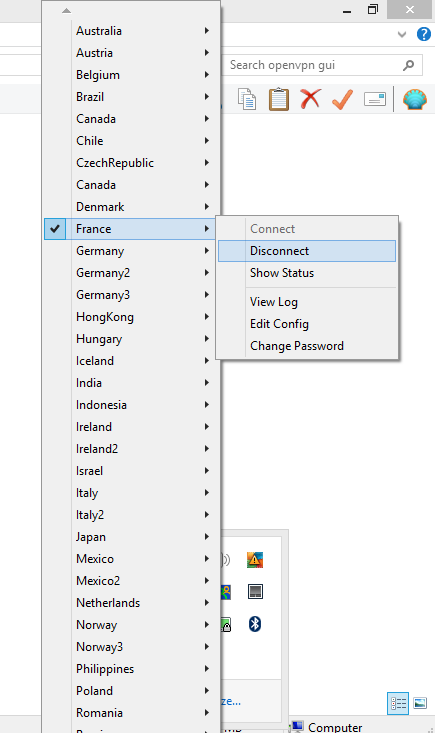Screen dimensions: 435x733
Task: Open the Brazil connection submenu
Action: (x=130, y=97)
